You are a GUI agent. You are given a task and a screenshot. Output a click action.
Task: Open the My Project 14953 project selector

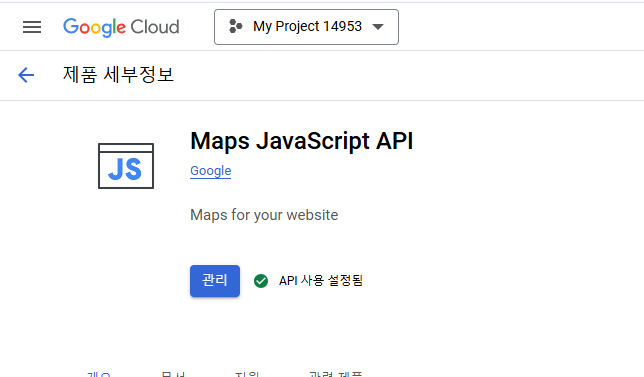pos(306,27)
